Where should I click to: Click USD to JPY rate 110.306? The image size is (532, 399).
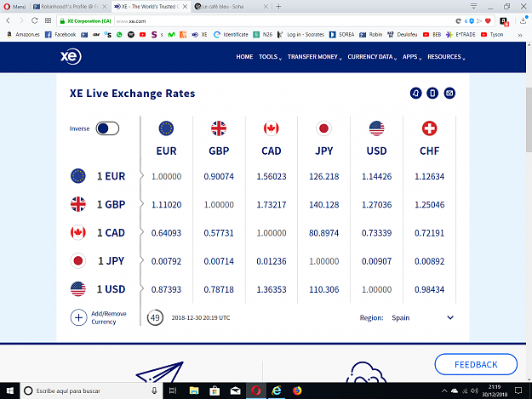[x=324, y=289]
